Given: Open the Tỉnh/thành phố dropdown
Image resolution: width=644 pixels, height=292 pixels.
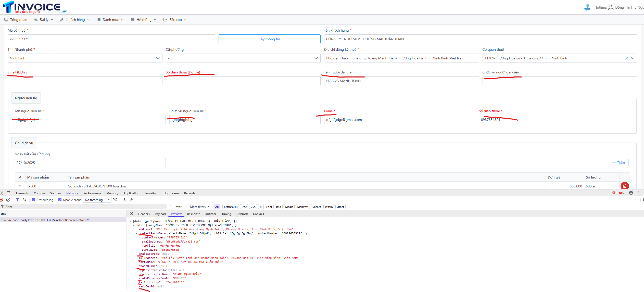Looking at the screenshot, I should pyautogui.click(x=85, y=58).
